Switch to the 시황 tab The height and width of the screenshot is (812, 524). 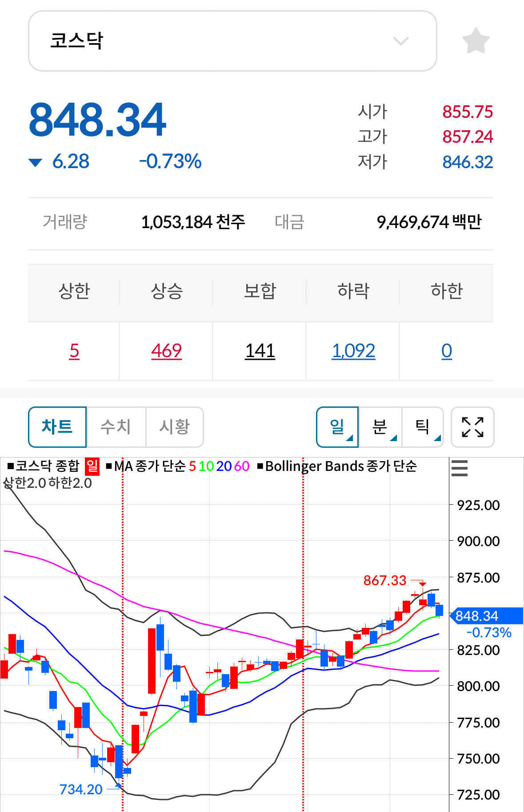175,427
